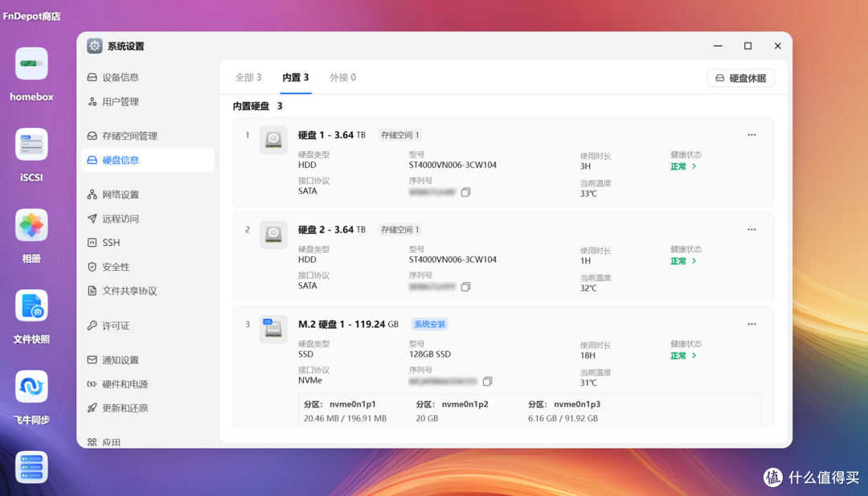
Task: Click the 硬盘 2 - 3.64 TB title
Action: (332, 230)
